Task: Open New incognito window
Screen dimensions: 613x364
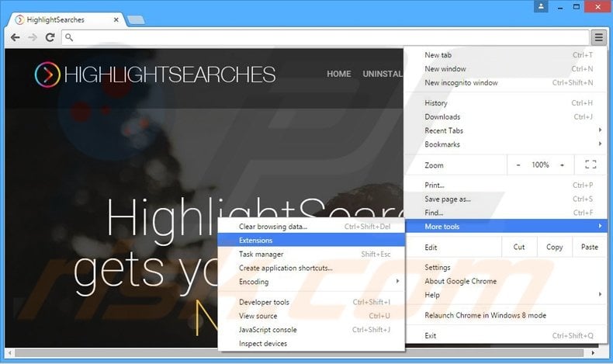Action: pos(506,82)
